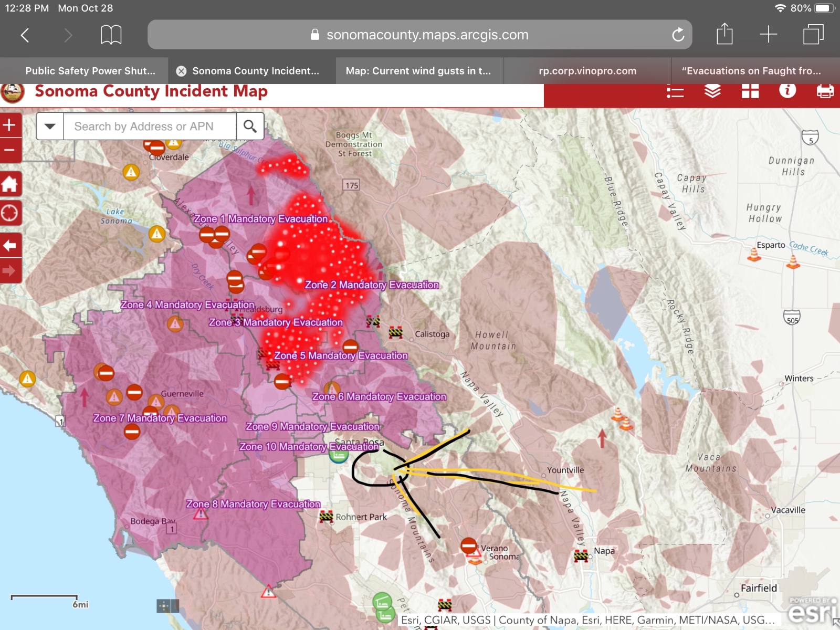Zoom out of the map
Image resolution: width=840 pixels, height=630 pixels.
tap(10, 151)
